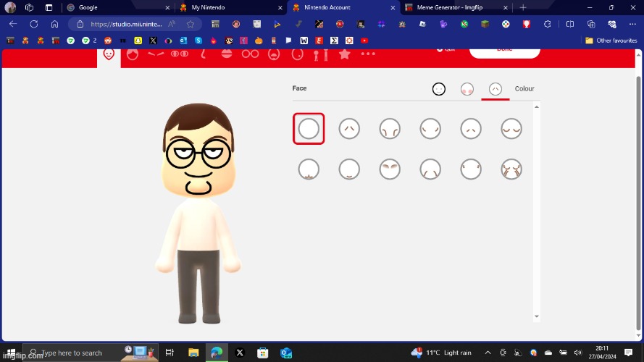Go to browser home page icon
The width and height of the screenshot is (644, 362).
pos(54,24)
